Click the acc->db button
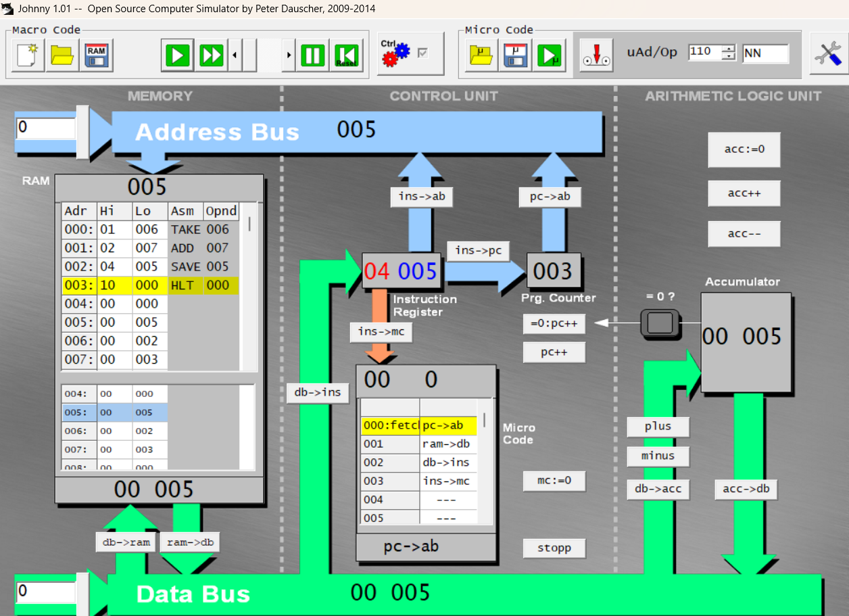 (x=746, y=489)
